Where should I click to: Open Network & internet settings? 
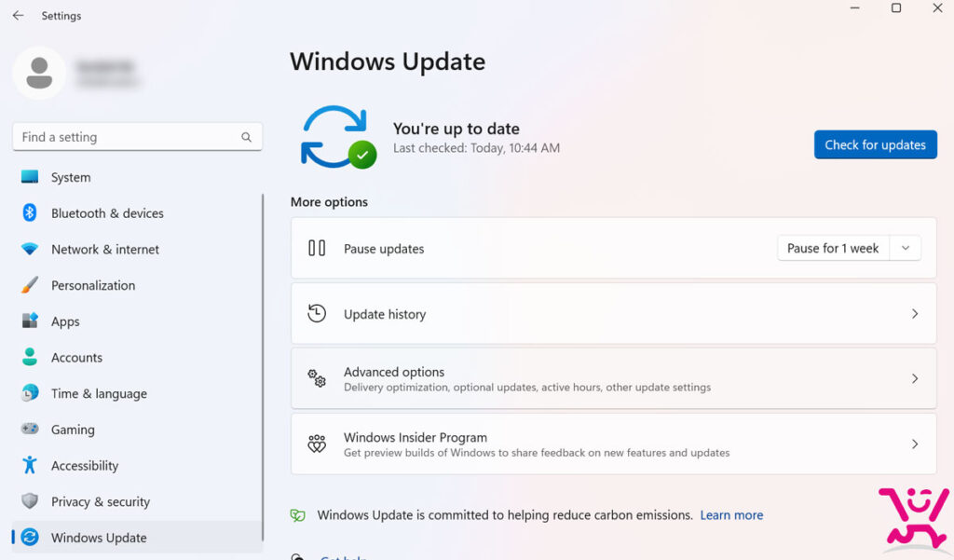click(x=137, y=249)
